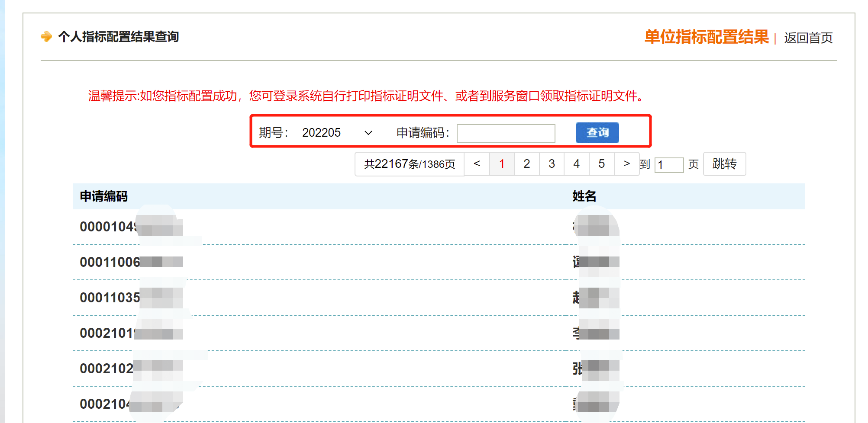Click the row starting with 00011006
The width and height of the screenshot is (868, 423).
tap(439, 262)
